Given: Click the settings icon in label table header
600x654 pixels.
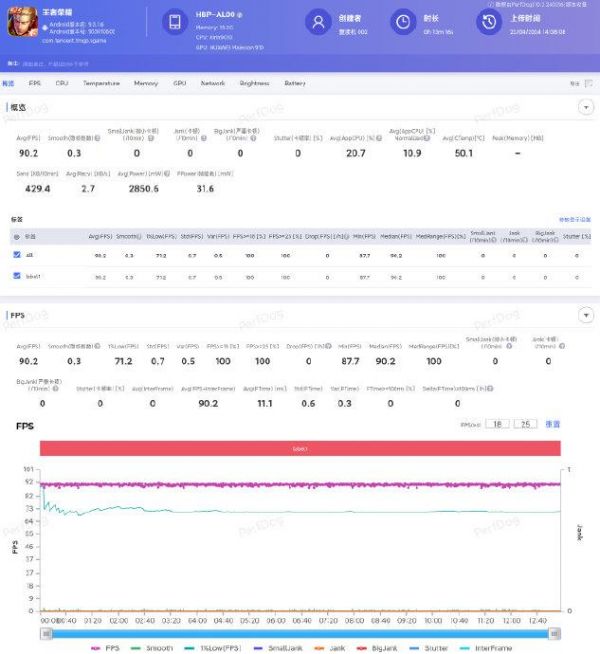Looking at the screenshot, I should pos(17,237).
